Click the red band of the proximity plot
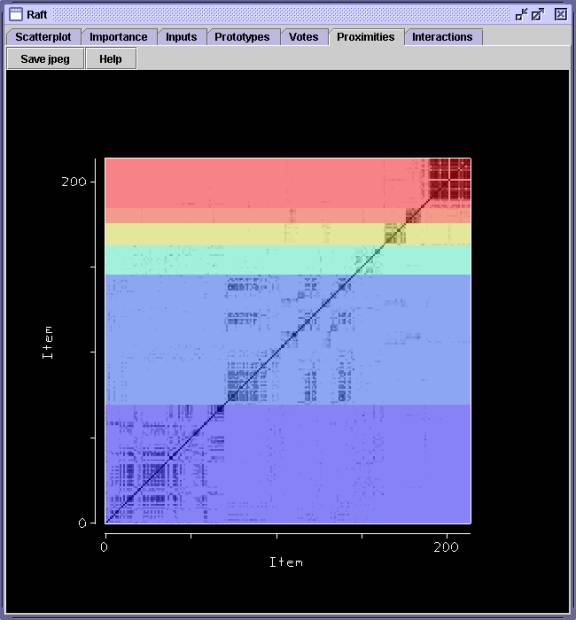576x620 pixels. click(x=261, y=183)
